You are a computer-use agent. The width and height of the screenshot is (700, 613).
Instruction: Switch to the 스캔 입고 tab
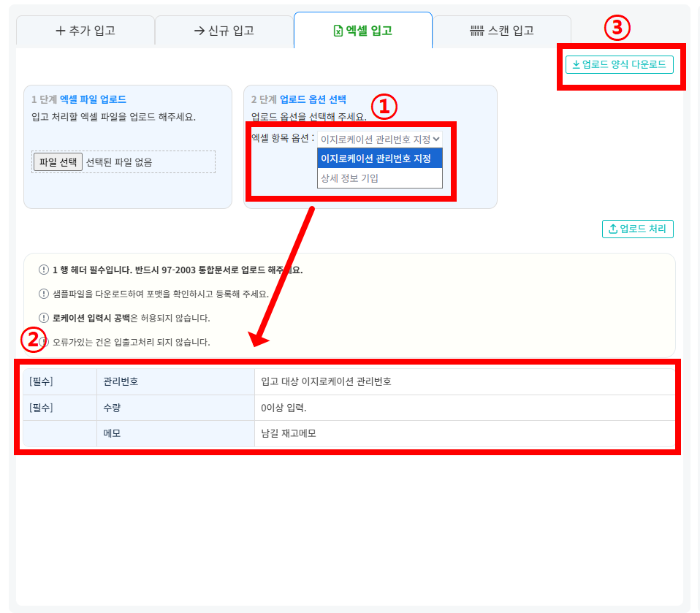(x=502, y=31)
